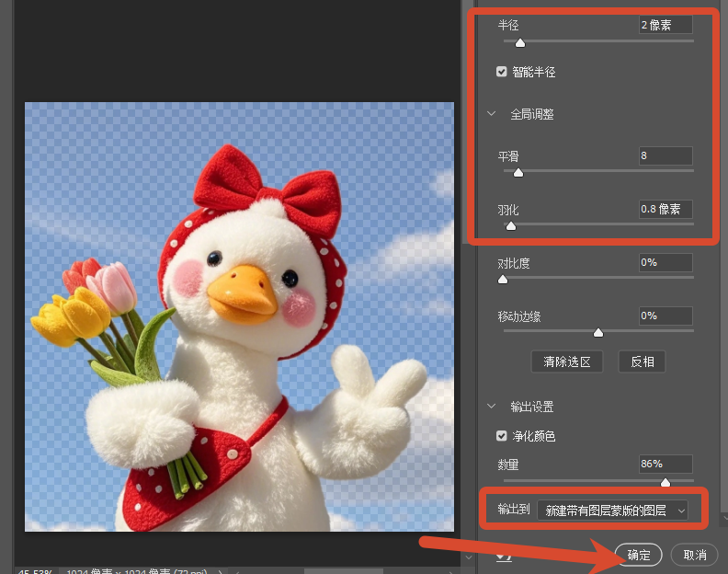The width and height of the screenshot is (728, 574).
Task: Open the 输出到 dropdown list
Action: coord(612,511)
